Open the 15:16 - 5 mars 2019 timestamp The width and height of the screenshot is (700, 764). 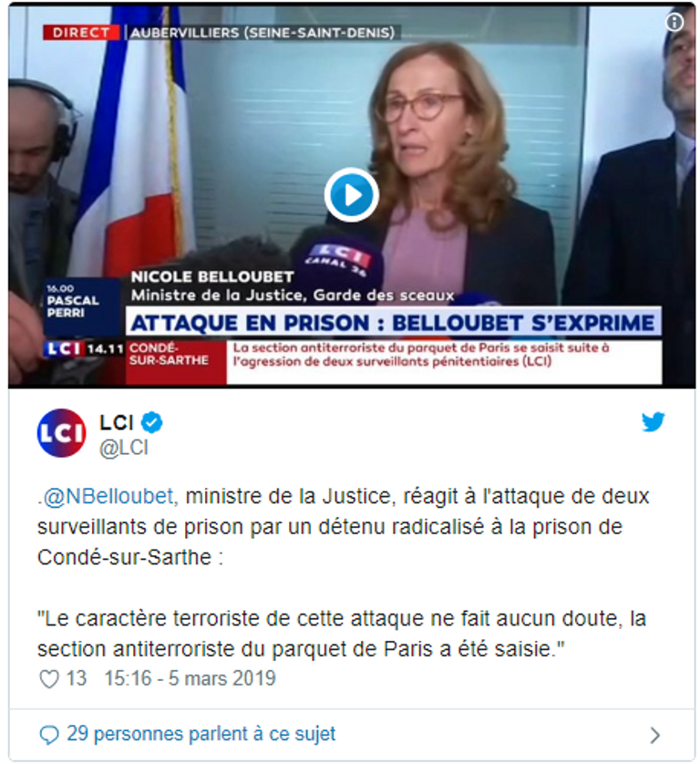click(190, 678)
